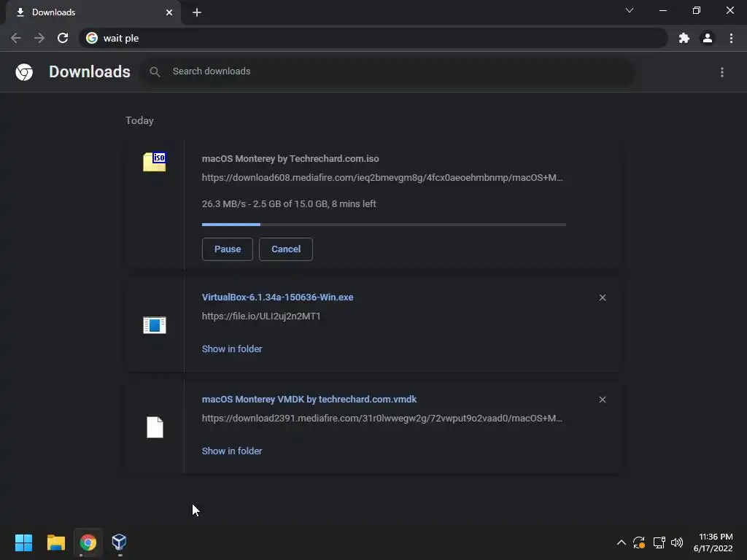
Task: Click the Google icon in address bar
Action: [92, 38]
